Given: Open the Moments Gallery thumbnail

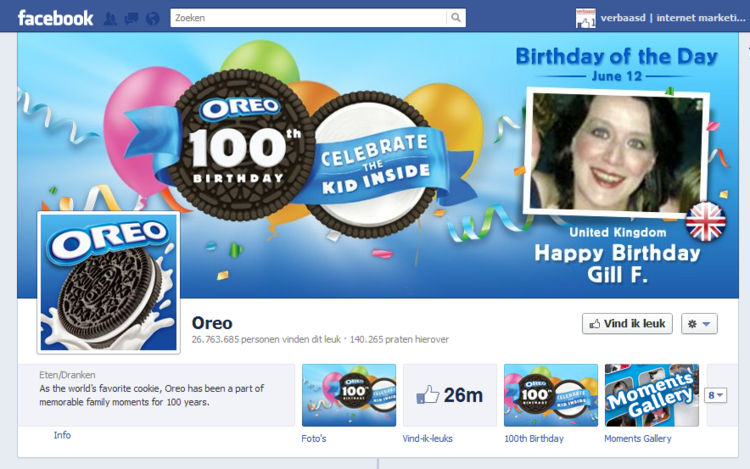Looking at the screenshot, I should pos(651,395).
